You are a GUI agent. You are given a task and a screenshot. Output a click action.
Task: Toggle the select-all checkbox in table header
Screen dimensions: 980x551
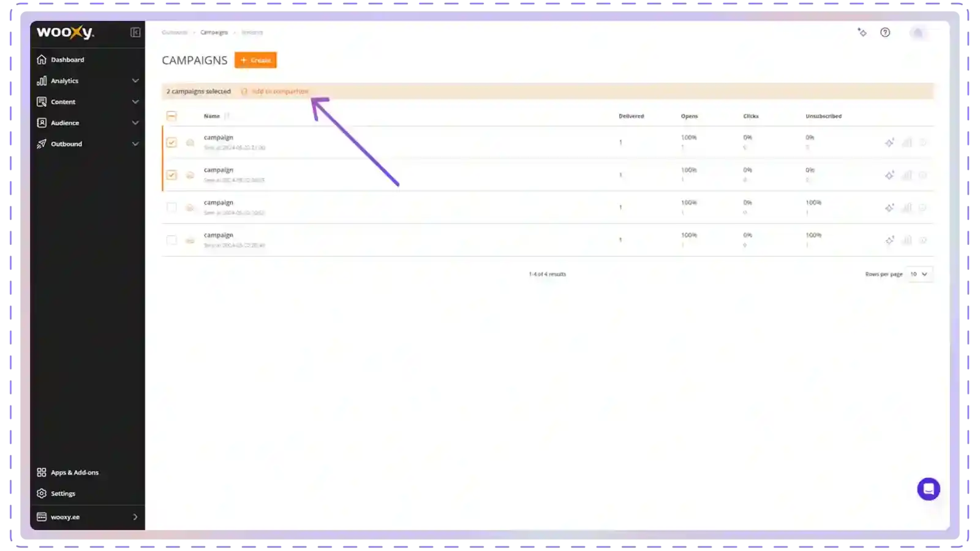coord(171,116)
